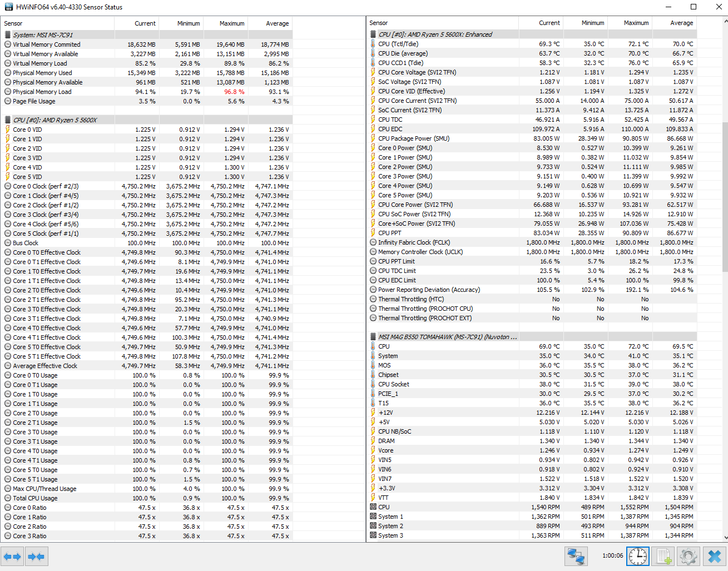This screenshot has height=571, width=728.
Task: Click fan icon beside System 1 RPM
Action: point(373,517)
